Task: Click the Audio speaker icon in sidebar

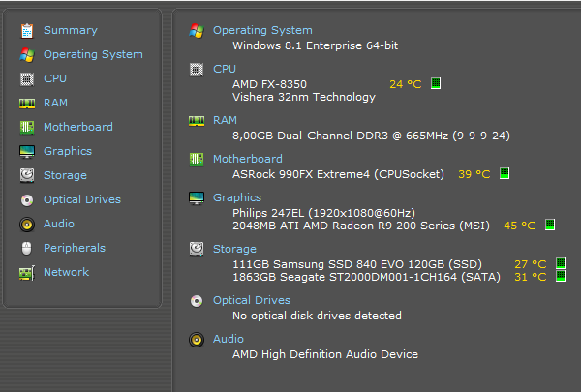Action: 26,224
